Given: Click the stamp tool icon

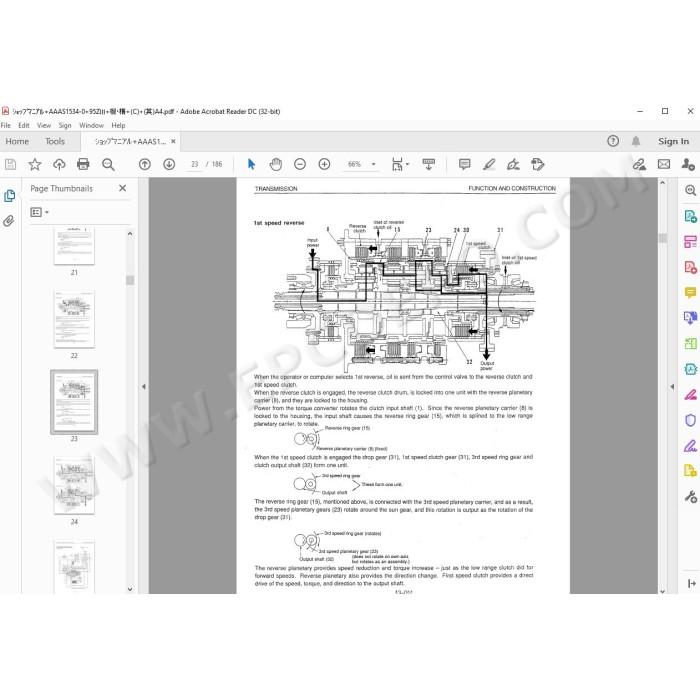Looking at the screenshot, I should (538, 164).
